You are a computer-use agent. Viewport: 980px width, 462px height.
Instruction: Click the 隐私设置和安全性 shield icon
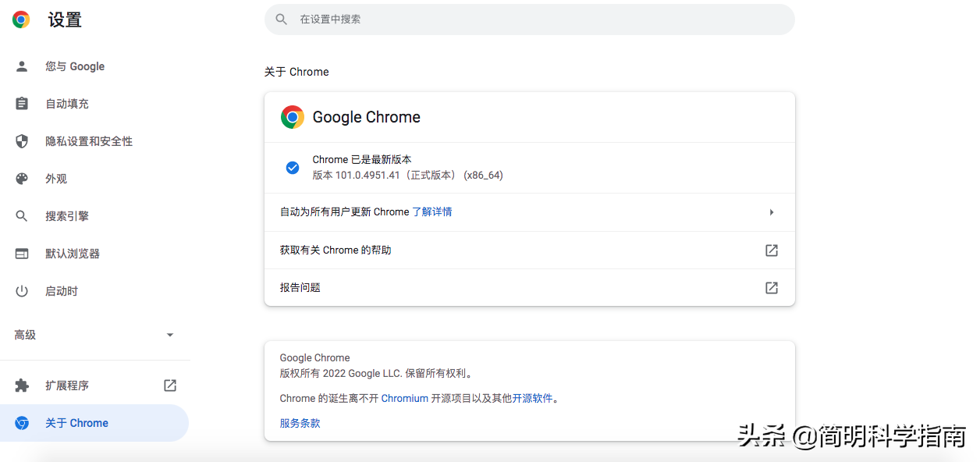(x=21, y=141)
